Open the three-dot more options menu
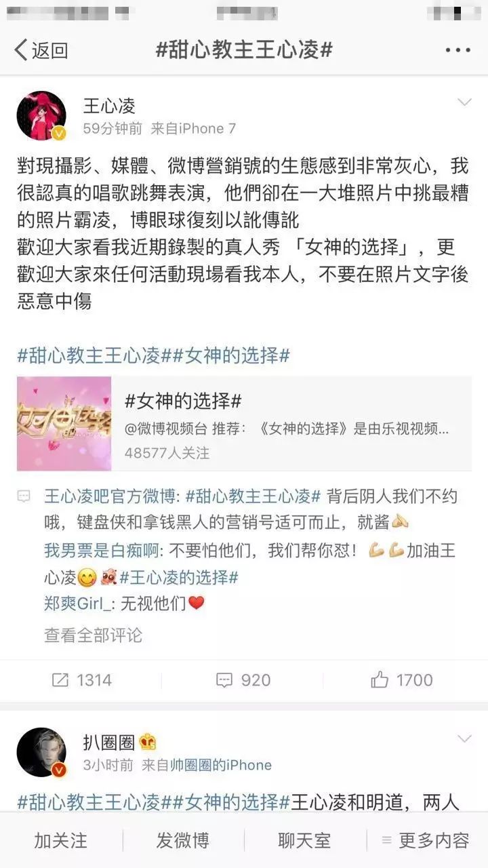488x868 pixels. pyautogui.click(x=458, y=50)
